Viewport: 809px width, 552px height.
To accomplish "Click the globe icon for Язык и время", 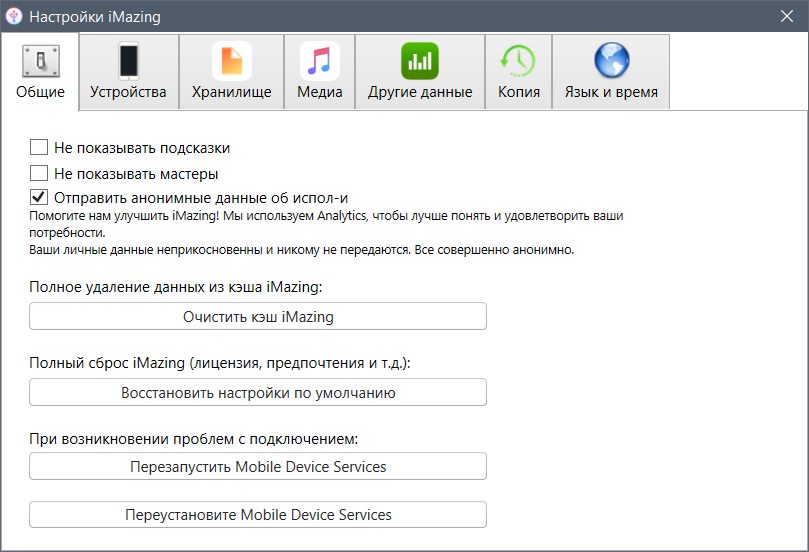I will [x=611, y=61].
